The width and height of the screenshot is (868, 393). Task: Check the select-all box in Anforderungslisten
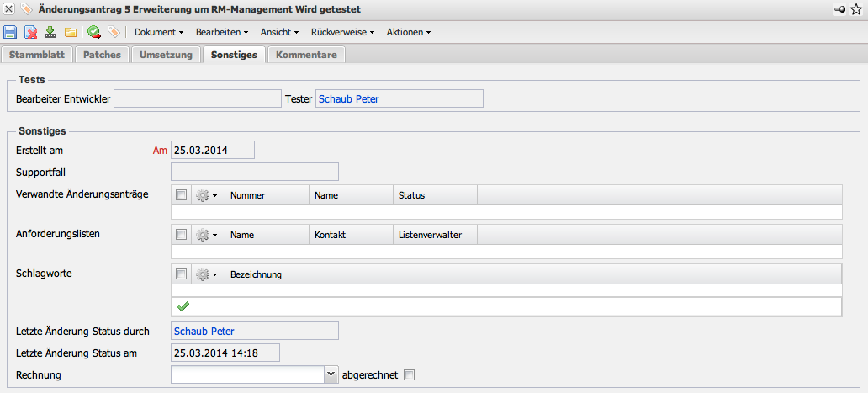182,235
